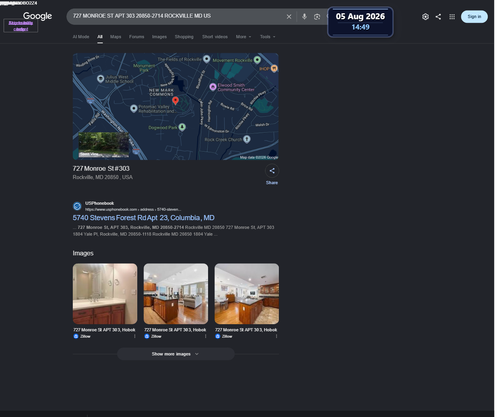Expand the Tools dropdown
The image size is (500, 417).
coord(268,37)
